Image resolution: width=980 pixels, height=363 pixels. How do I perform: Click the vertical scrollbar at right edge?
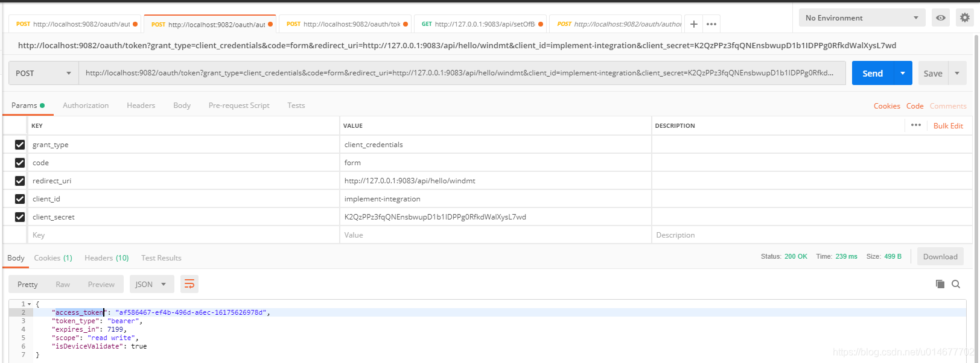pos(976,199)
